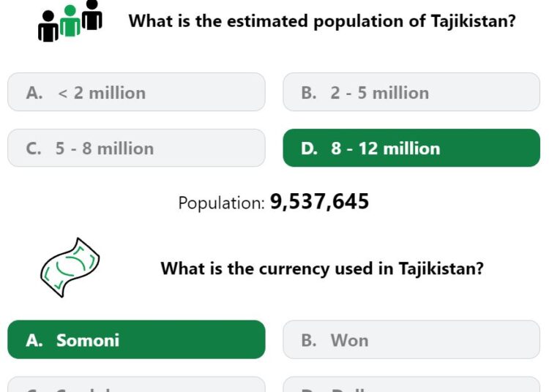Click the 'Population:' label text

point(222,203)
